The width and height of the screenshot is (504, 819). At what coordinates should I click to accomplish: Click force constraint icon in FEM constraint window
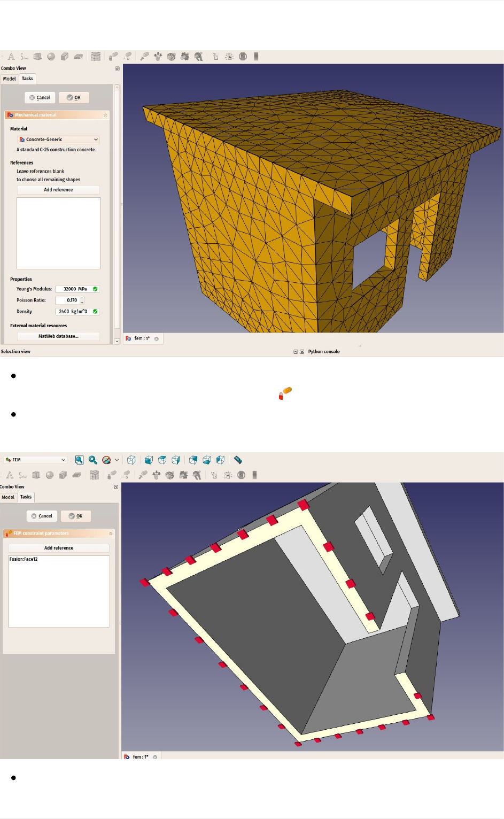tap(143, 475)
